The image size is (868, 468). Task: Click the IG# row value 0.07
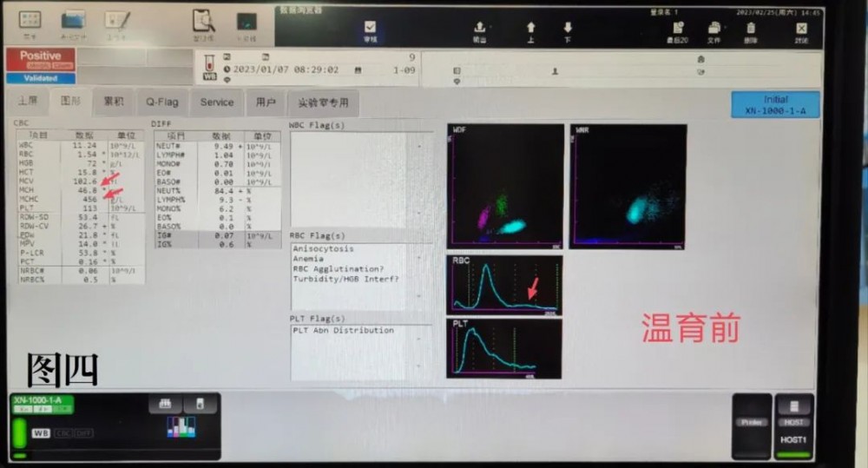click(224, 236)
